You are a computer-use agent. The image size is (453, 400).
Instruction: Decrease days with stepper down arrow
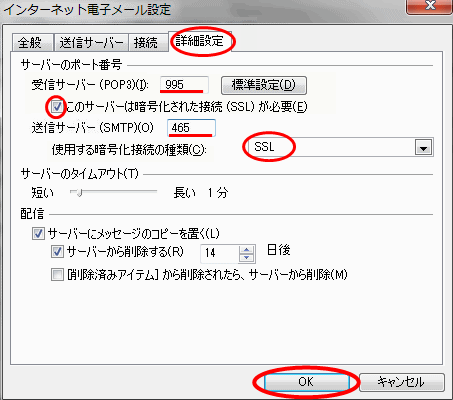click(247, 258)
